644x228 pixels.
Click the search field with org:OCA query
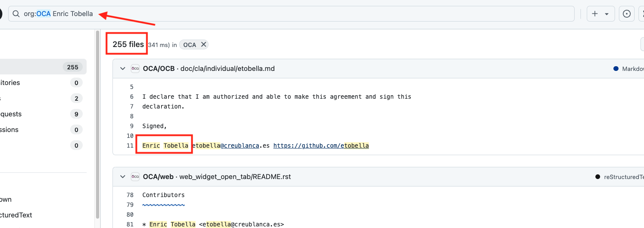[291, 14]
